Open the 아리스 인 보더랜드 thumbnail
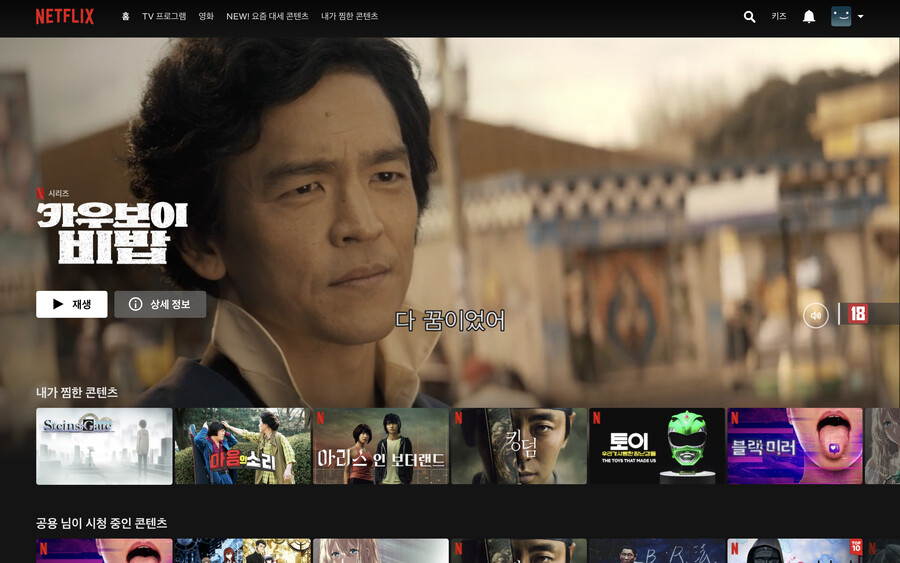 coord(381,446)
